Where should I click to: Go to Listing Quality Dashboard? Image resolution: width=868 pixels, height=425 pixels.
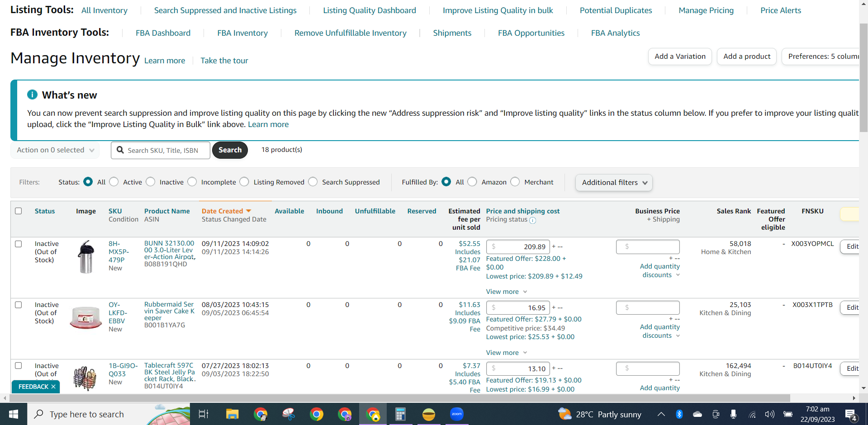pos(370,10)
